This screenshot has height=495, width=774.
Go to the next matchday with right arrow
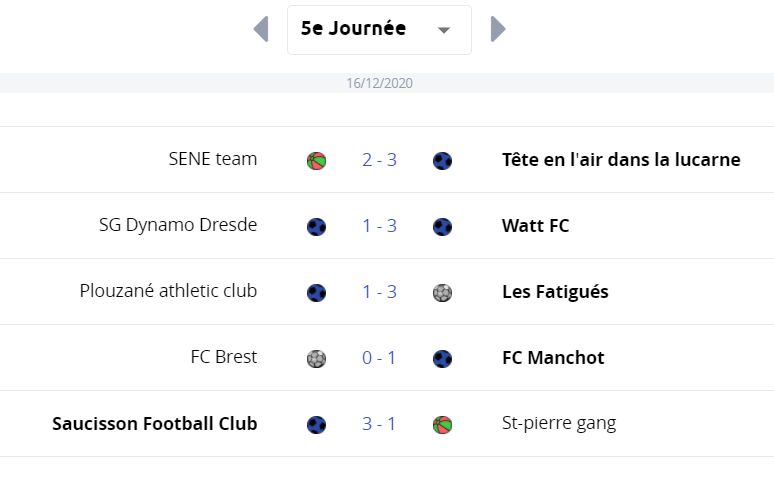tap(498, 29)
